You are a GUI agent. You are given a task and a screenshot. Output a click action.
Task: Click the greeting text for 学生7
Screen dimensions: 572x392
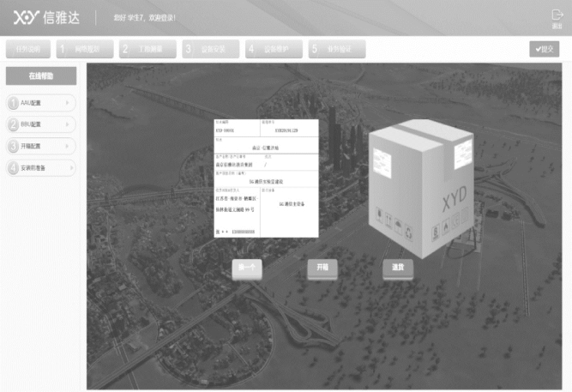click(144, 17)
